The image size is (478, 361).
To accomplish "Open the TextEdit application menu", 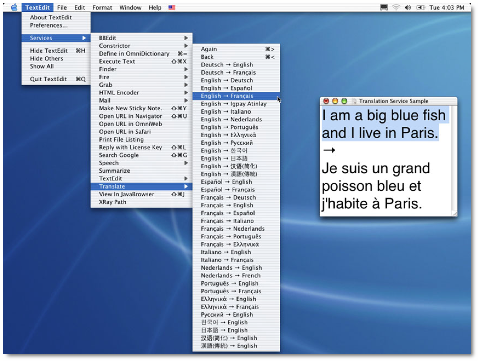I will [x=37, y=7].
